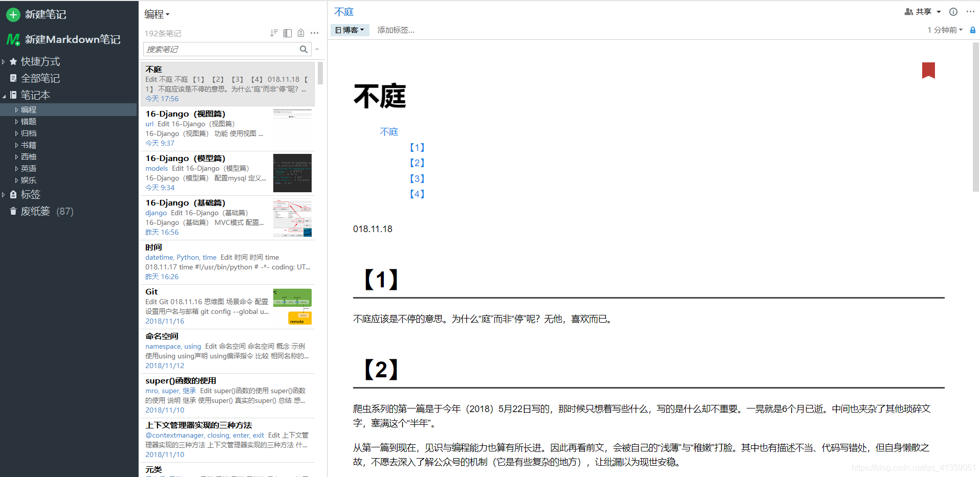Open the 上下文管理器实现的三种方法 note

pos(228,440)
